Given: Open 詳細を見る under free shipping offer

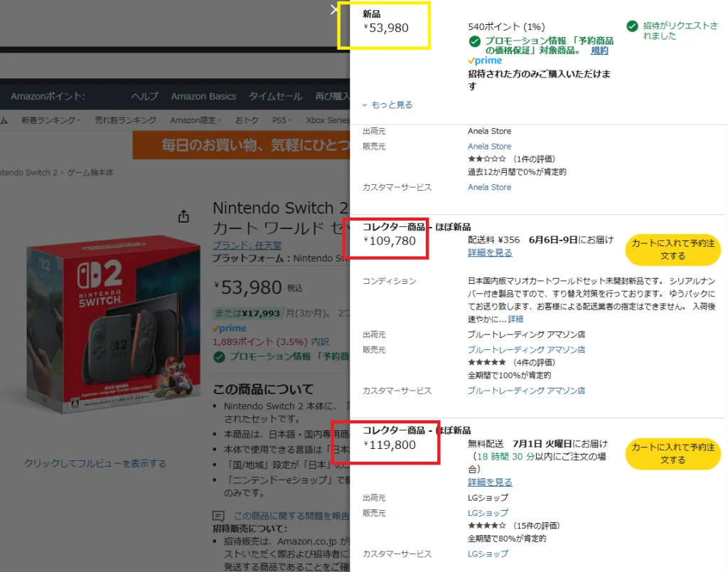Looking at the screenshot, I should (490, 482).
